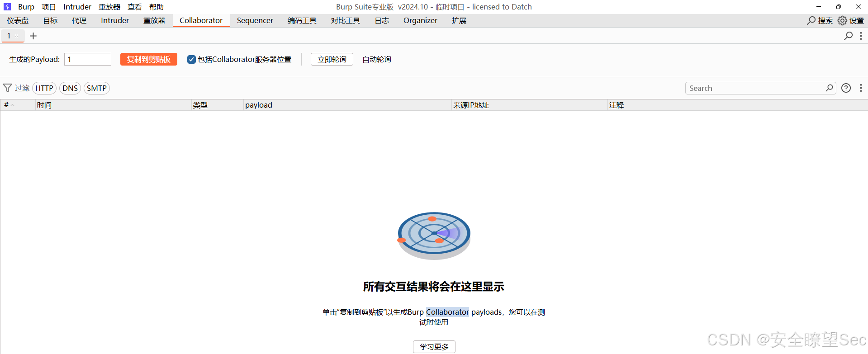Viewport: 868px width, 354px height.
Task: Open the 项目 menu
Action: [49, 7]
